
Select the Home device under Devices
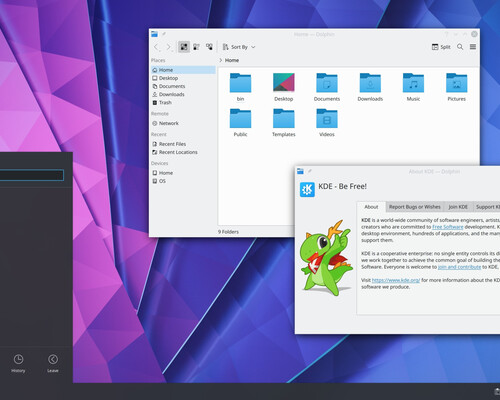[x=183, y=173]
